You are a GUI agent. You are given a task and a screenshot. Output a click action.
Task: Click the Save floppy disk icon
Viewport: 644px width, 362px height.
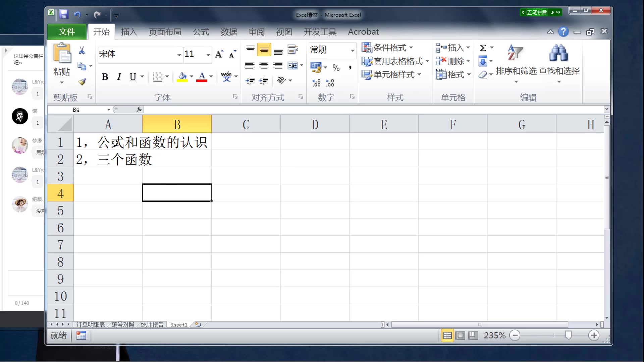(64, 14)
